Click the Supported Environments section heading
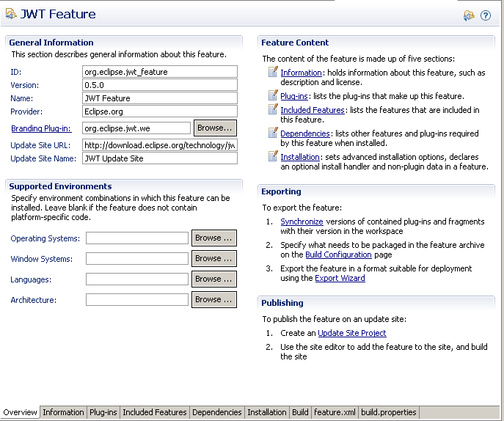 tap(60, 186)
